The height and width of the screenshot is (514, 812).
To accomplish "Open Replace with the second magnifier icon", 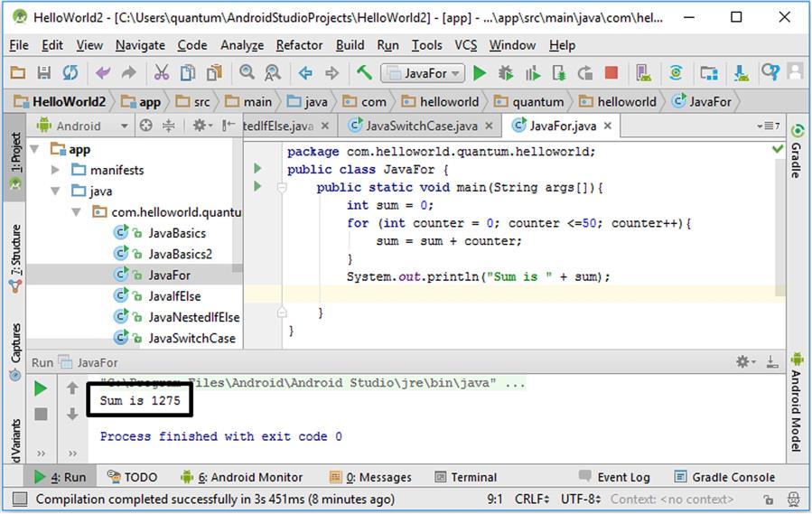I will coord(273,72).
